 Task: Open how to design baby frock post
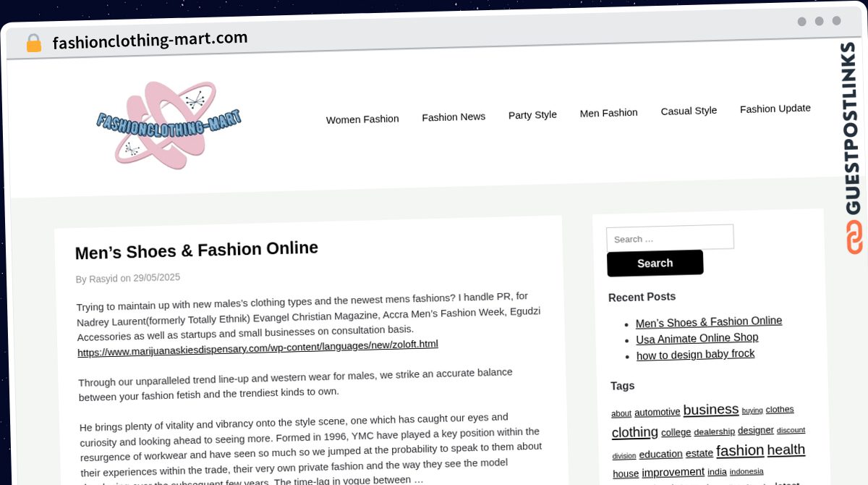tap(695, 355)
